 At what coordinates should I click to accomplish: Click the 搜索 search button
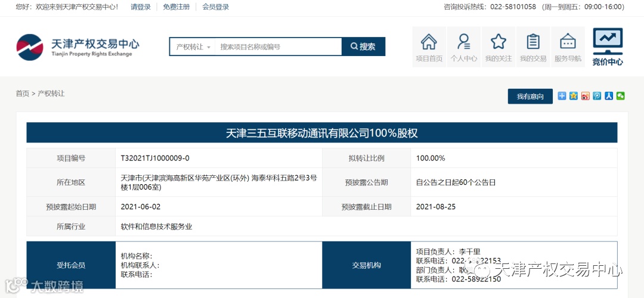coord(364,47)
